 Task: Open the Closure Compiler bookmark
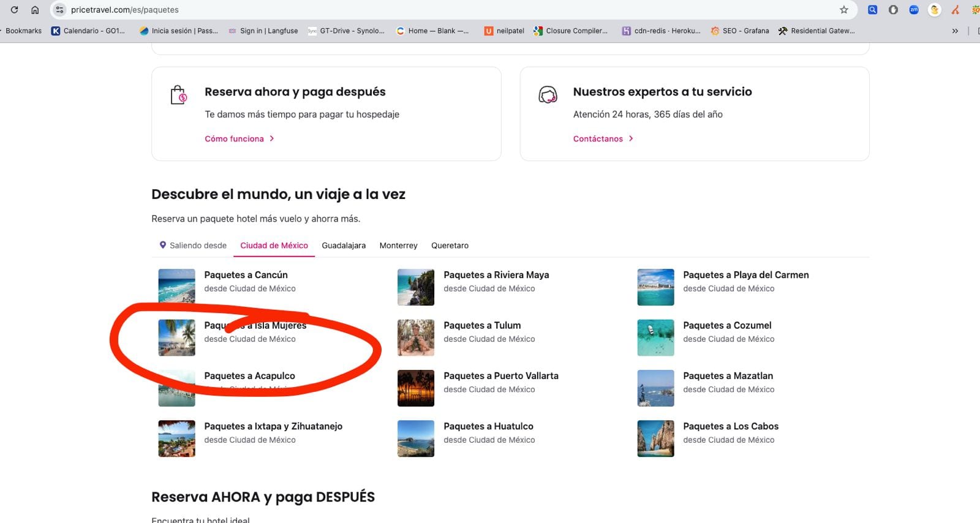click(570, 31)
